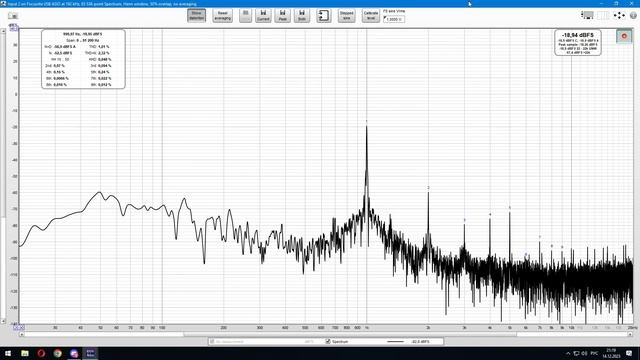This screenshot has width=640, height=360.
Task: Click the FS sine Vrms value field
Action: click(394, 19)
